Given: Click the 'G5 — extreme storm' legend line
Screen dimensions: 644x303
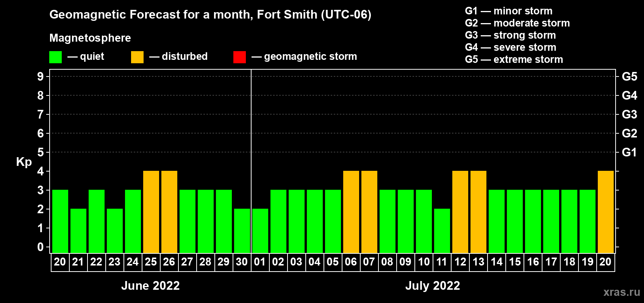Looking at the screenshot, I should point(514,59).
